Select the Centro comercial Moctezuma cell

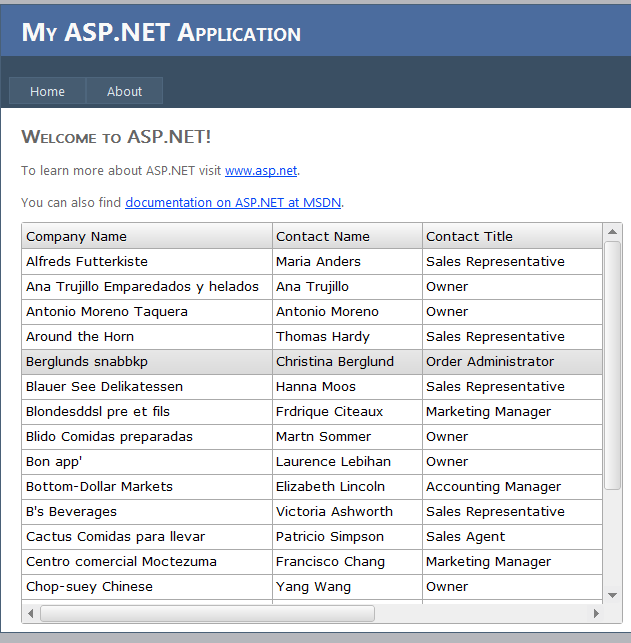click(147, 562)
